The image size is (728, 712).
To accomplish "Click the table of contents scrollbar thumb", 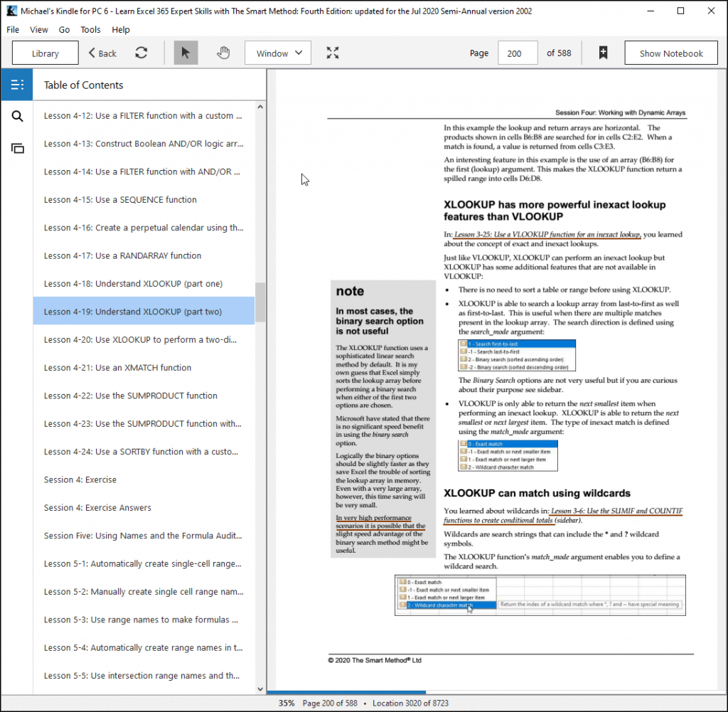I will point(260,302).
